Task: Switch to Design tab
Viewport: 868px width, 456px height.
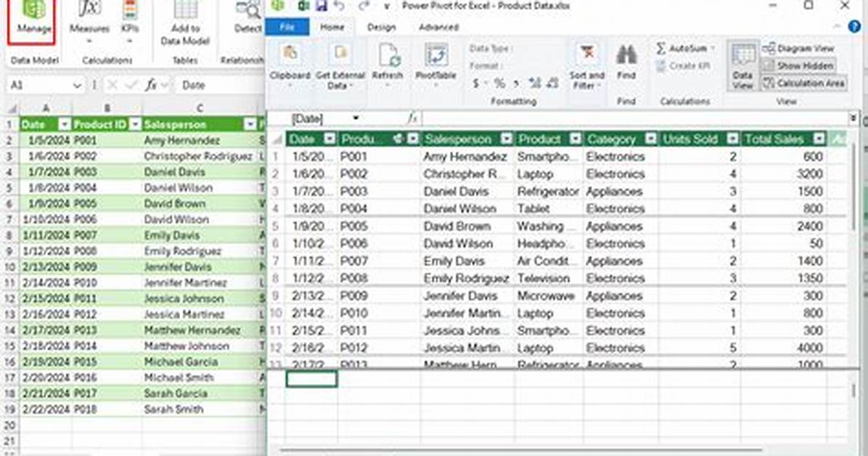Action: 382,27
